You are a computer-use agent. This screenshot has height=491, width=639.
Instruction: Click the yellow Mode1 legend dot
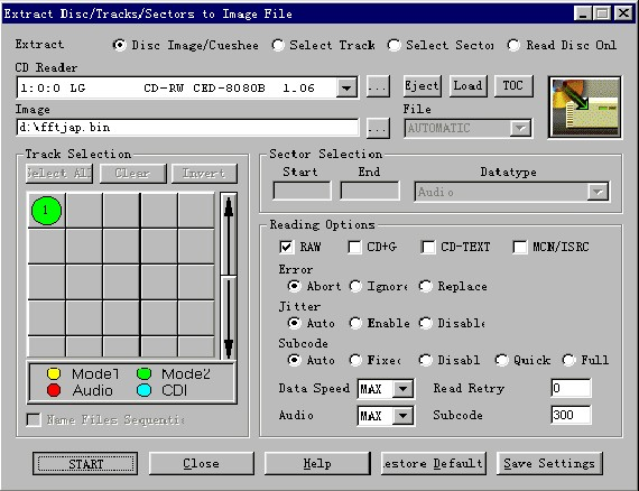[54, 374]
